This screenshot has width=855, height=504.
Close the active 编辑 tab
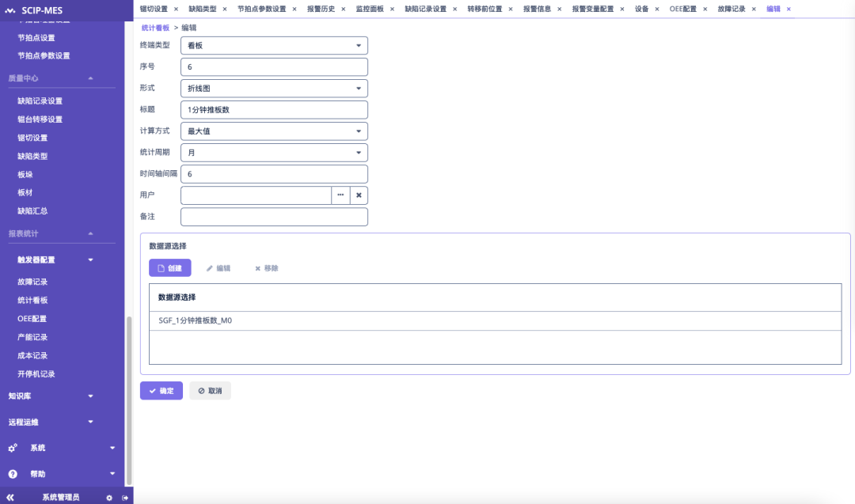click(788, 9)
